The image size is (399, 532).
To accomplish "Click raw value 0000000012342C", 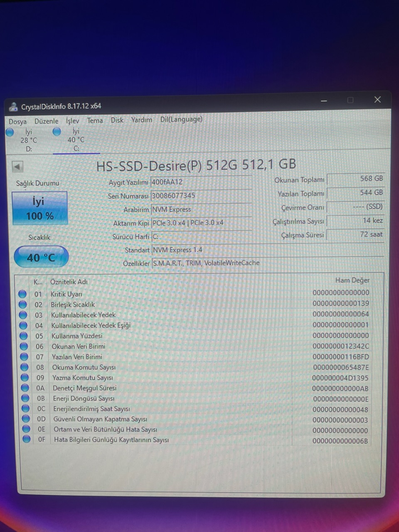I will tap(341, 346).
